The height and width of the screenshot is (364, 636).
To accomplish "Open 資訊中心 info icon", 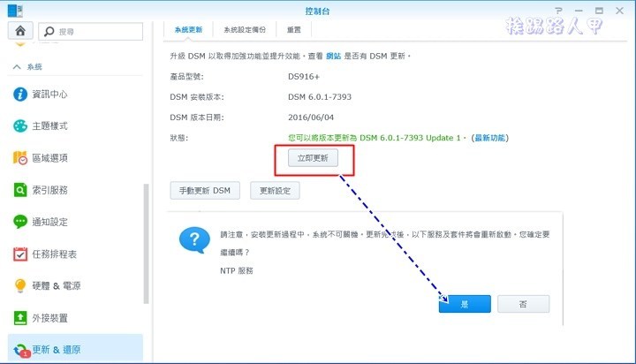I will tap(19, 95).
